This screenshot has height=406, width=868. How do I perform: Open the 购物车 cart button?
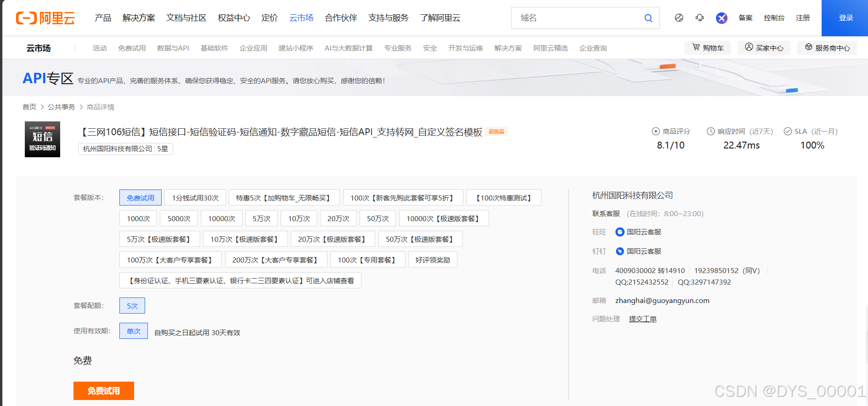pyautogui.click(x=708, y=48)
